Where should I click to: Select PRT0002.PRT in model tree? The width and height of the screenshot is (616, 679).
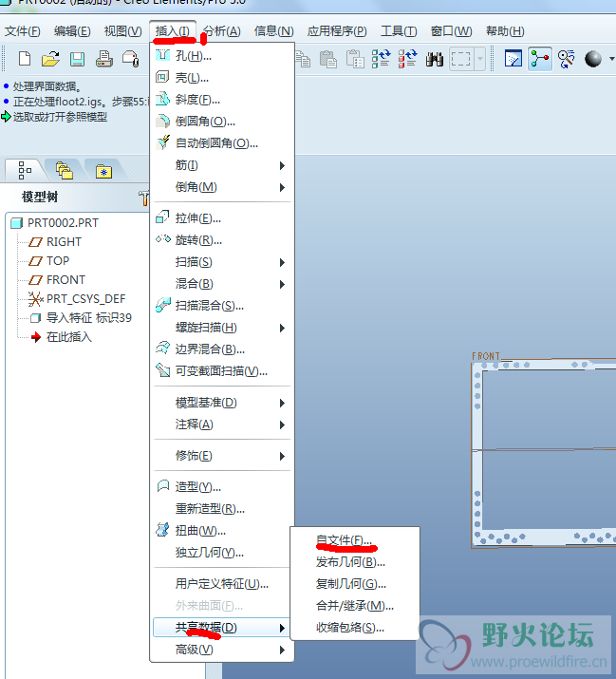[63, 222]
